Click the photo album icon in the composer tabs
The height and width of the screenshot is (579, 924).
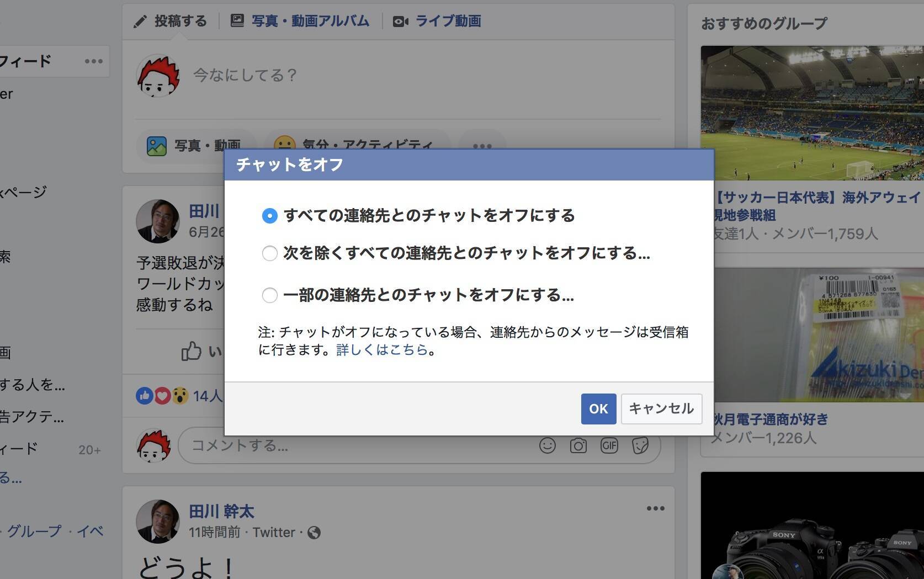[x=237, y=21]
